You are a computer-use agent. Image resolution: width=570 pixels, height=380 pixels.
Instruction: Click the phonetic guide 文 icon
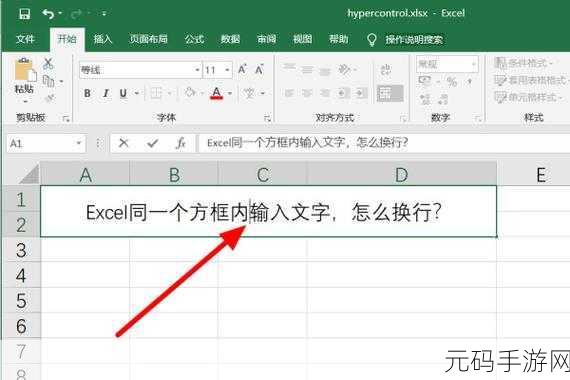click(x=249, y=93)
